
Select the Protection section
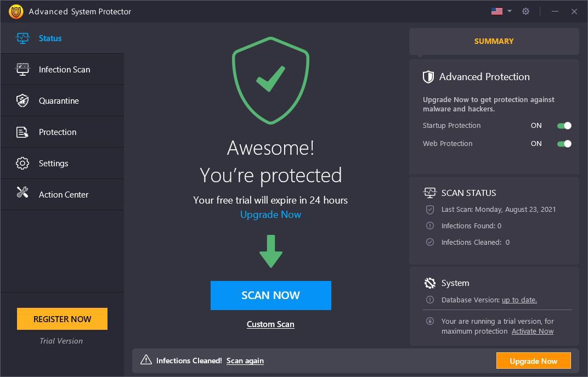coord(62,132)
